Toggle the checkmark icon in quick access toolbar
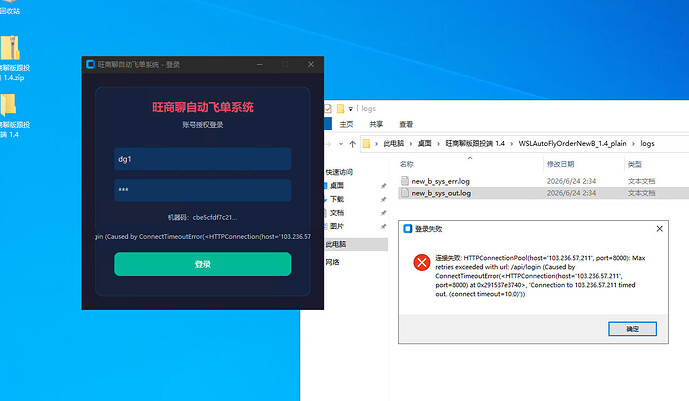This screenshot has height=401, width=689. [x=328, y=108]
